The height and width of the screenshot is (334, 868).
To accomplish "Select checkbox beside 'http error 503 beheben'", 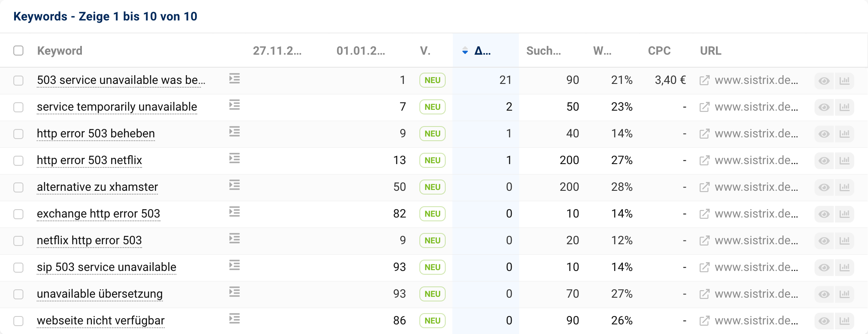I will coord(18,134).
